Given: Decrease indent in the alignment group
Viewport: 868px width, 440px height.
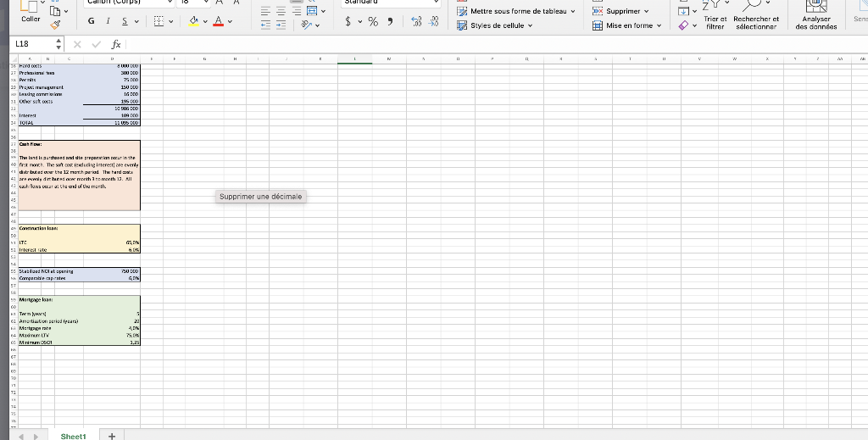Looking at the screenshot, I should pyautogui.click(x=265, y=25).
